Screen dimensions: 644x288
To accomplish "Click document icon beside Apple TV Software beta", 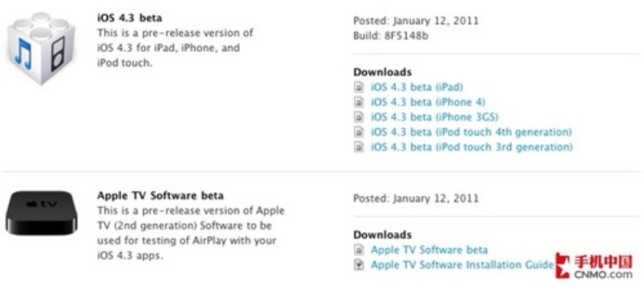I will point(359,250).
